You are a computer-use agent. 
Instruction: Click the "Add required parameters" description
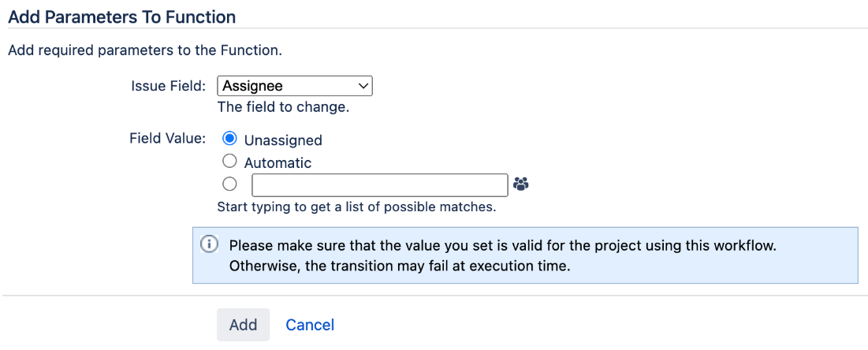(x=145, y=51)
